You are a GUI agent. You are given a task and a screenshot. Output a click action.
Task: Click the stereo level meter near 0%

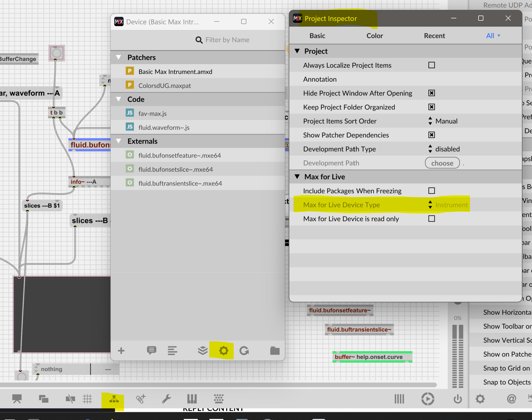click(x=458, y=356)
